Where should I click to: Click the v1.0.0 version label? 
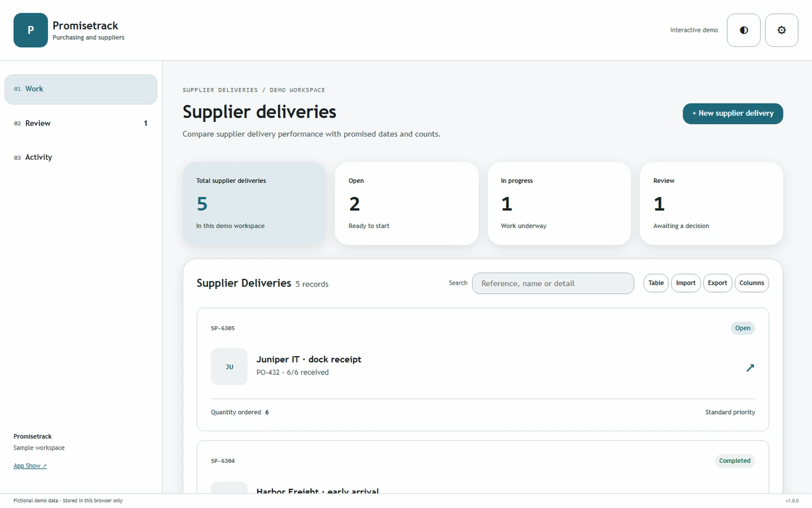pyautogui.click(x=792, y=501)
